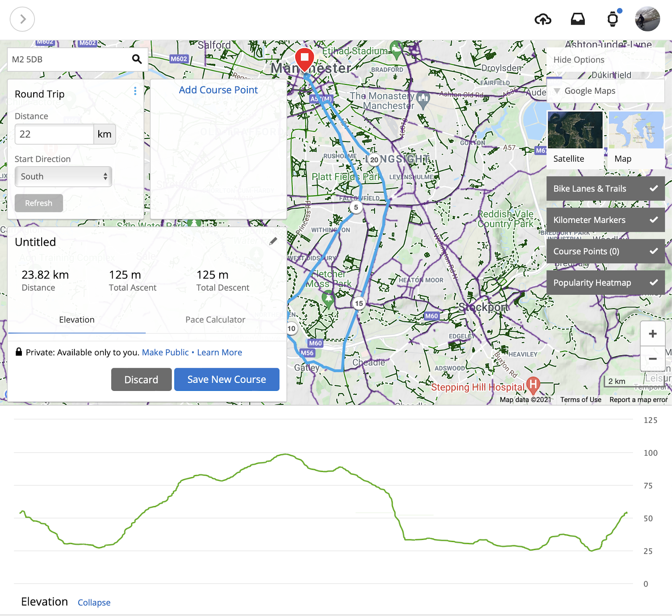
Task: Toggle Popularity Heatmap overlay
Action: point(605,283)
